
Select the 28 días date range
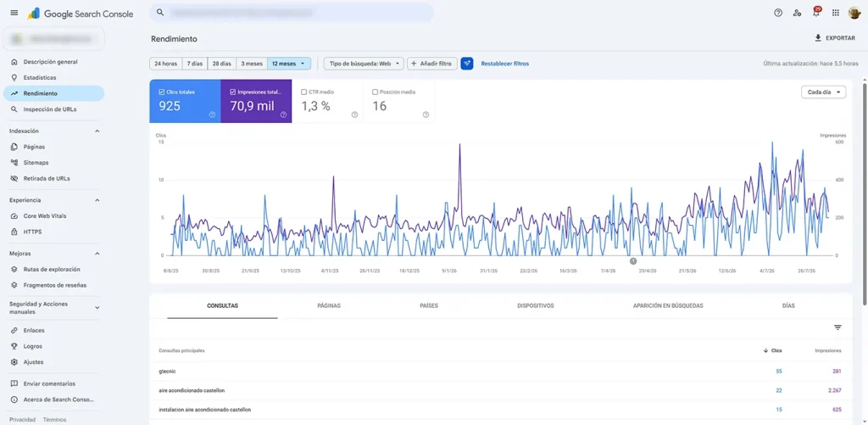click(222, 64)
